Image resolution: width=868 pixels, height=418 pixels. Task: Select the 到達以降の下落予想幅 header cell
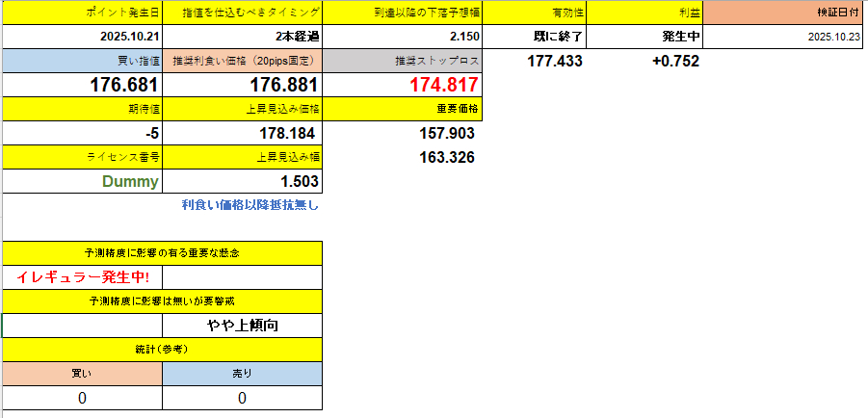pos(403,13)
